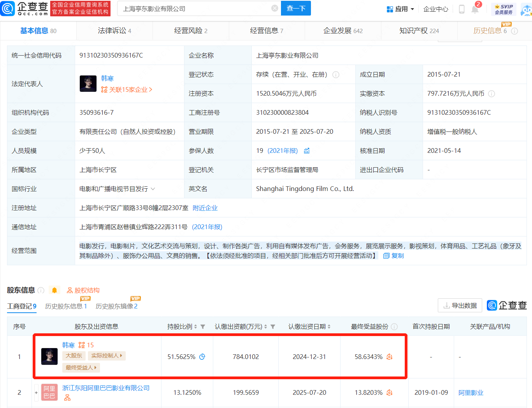Click the 查一下 search button
This screenshot has height=408, width=532.
[296, 8]
